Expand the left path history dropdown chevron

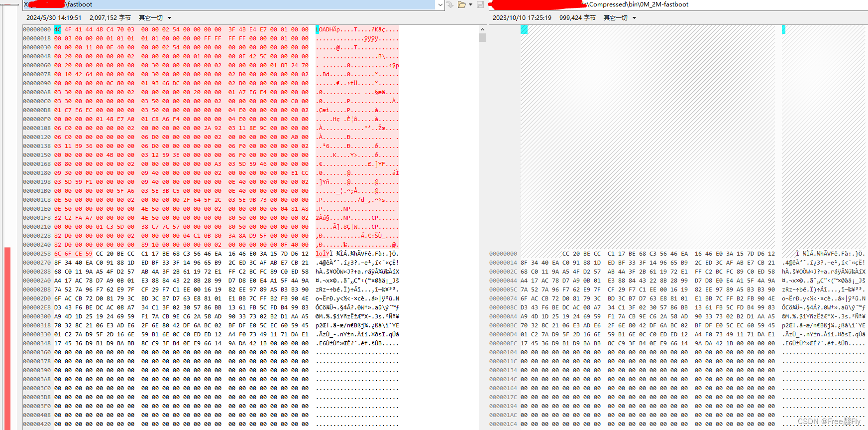[x=440, y=4]
